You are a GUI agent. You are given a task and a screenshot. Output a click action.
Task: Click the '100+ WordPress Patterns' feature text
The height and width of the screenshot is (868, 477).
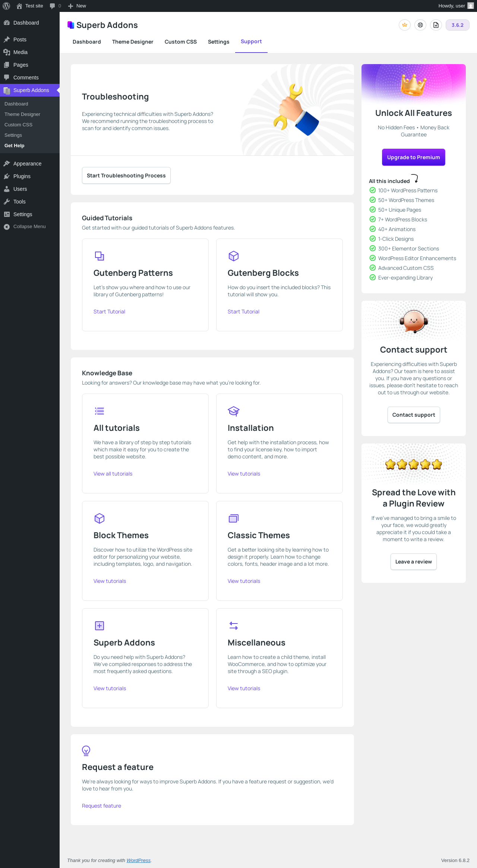click(x=408, y=190)
